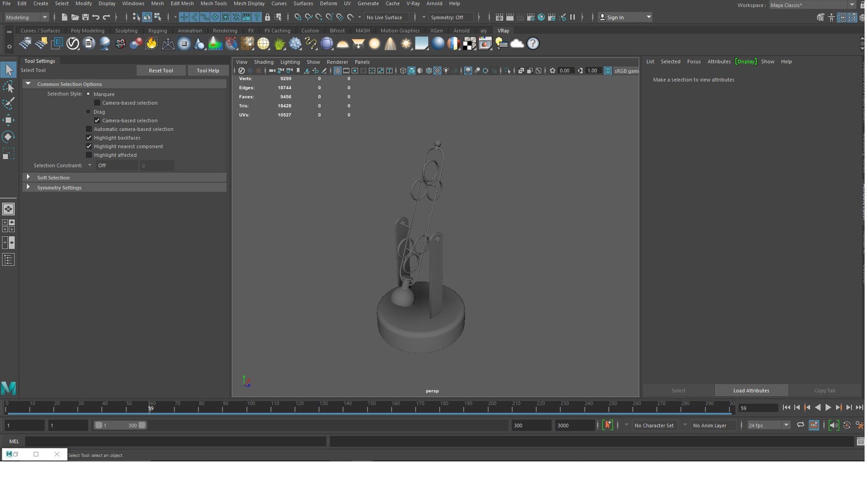Uncheck Highlight nearest component
This screenshot has height=492, width=868.
click(x=89, y=146)
